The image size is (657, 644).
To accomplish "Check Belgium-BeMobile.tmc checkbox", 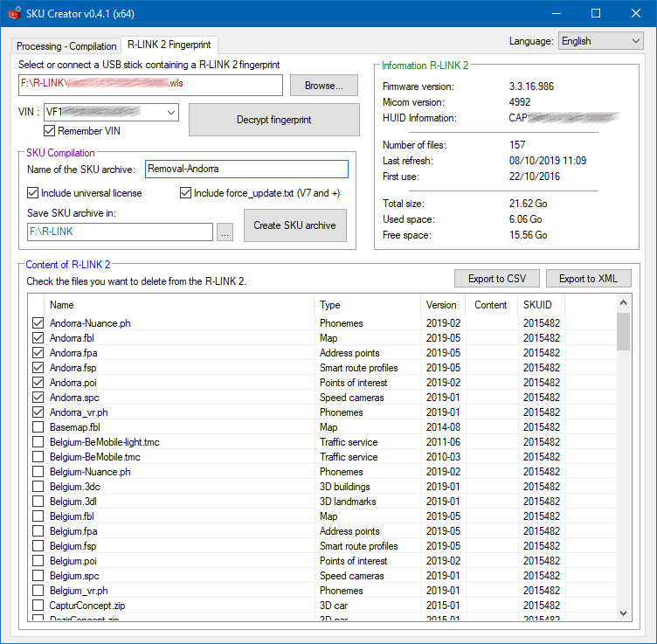I will tap(38, 457).
